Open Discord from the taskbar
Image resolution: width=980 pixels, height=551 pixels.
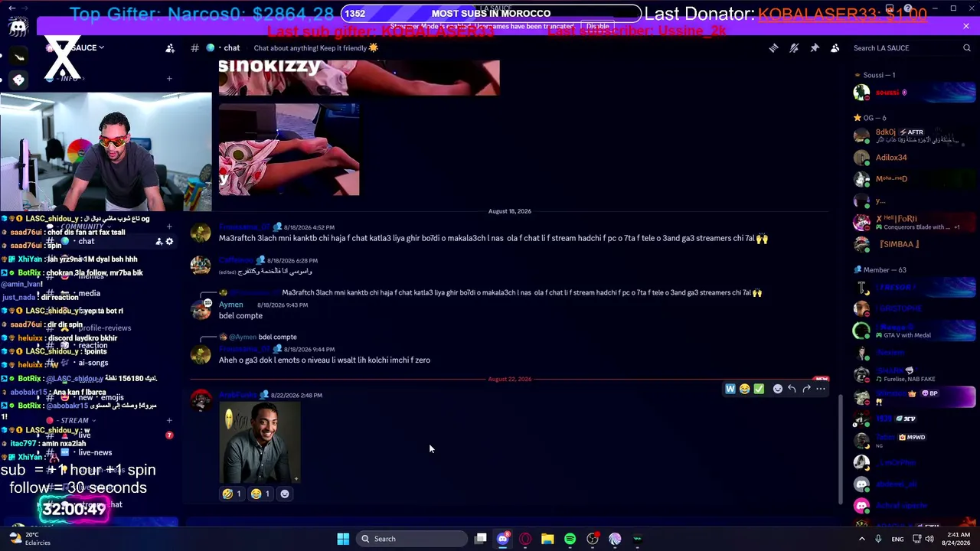[503, 539]
